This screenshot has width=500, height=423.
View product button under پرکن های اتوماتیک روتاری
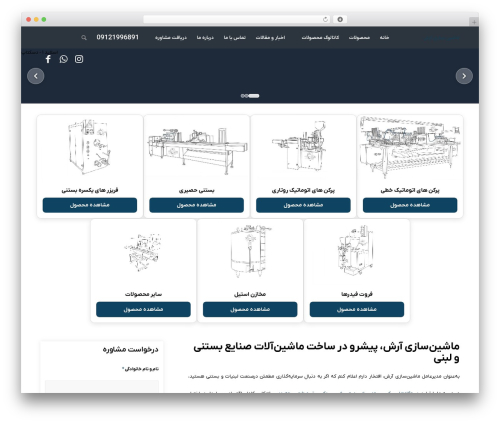303,205
